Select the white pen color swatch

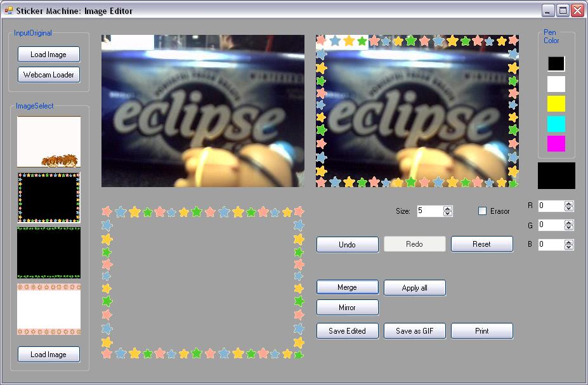(556, 84)
